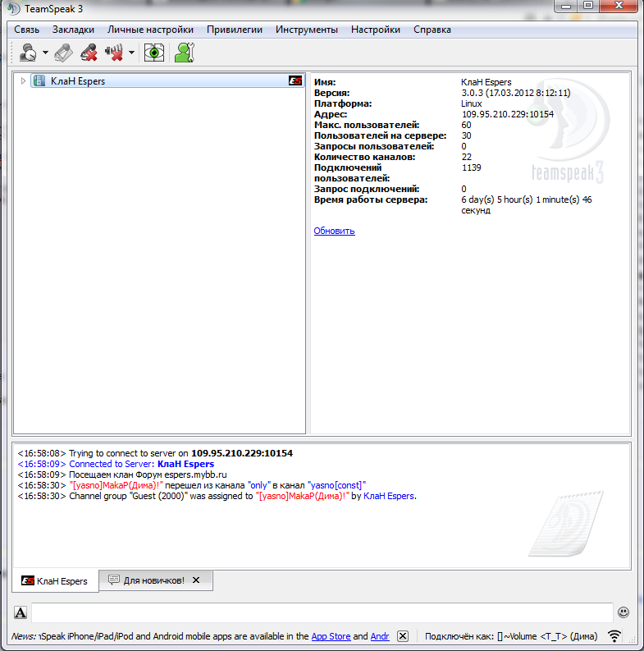Expand the КлаН Espers server tree
644x651 pixels.
coord(23,81)
